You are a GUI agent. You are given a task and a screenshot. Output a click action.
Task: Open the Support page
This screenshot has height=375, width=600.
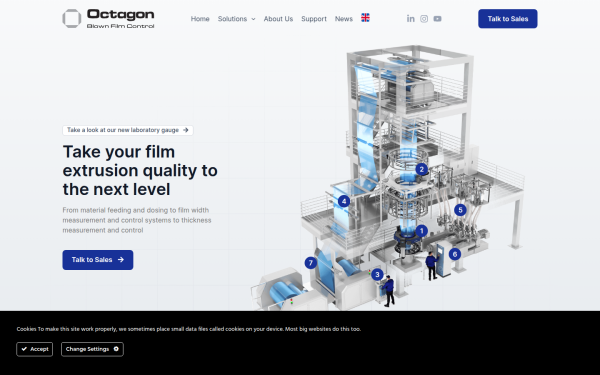coord(314,19)
